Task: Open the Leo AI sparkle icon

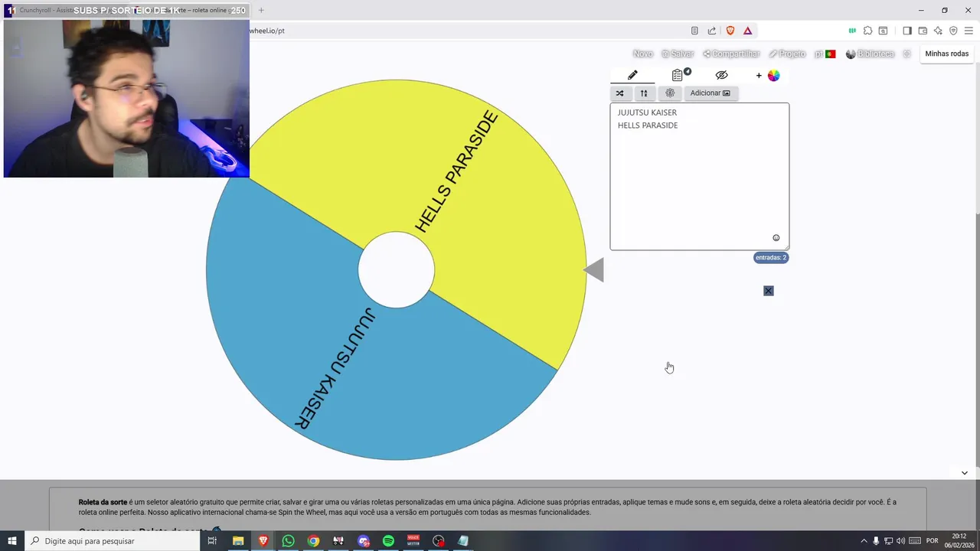Action: [938, 31]
